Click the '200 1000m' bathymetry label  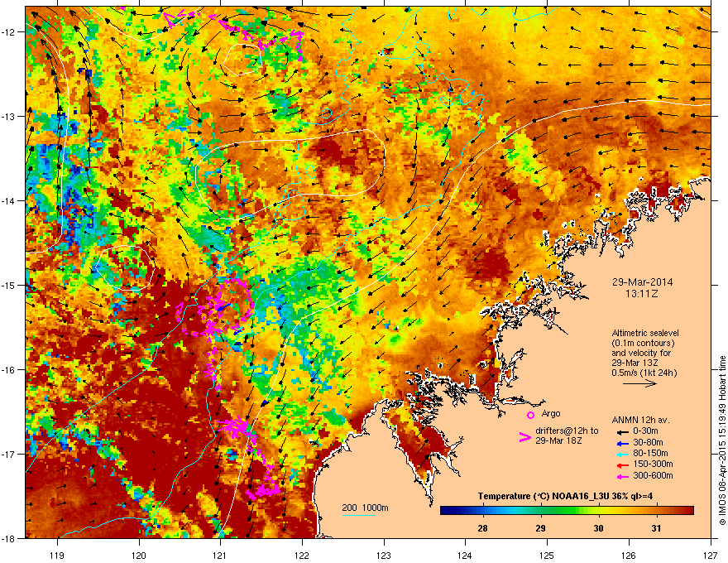[x=365, y=508]
